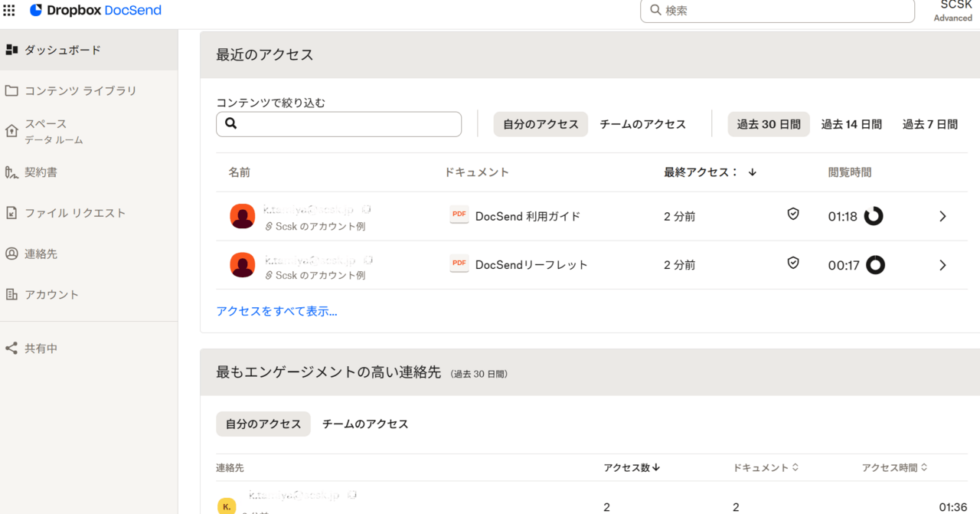Click the PDF icon for DocSend 利用ガイド
The width and height of the screenshot is (980, 514).
point(459,215)
